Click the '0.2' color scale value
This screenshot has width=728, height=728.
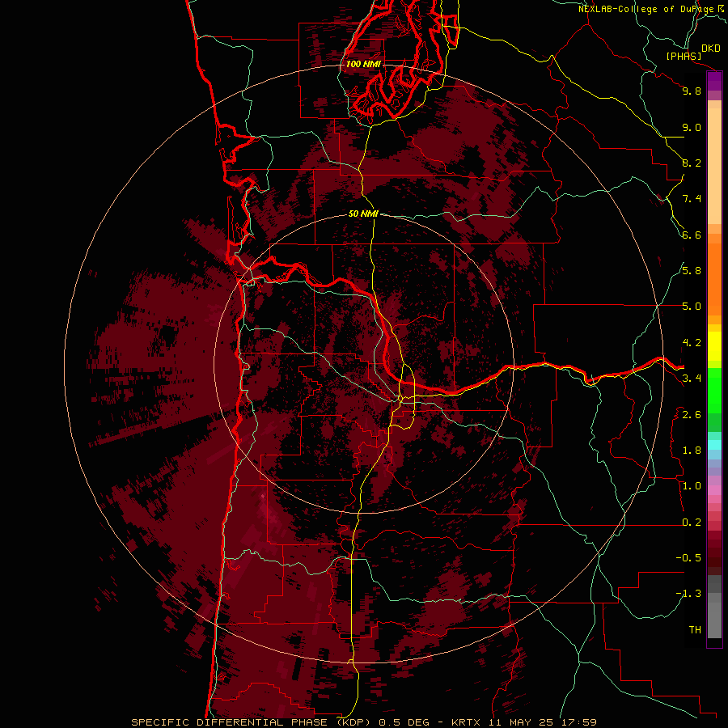coord(692,523)
